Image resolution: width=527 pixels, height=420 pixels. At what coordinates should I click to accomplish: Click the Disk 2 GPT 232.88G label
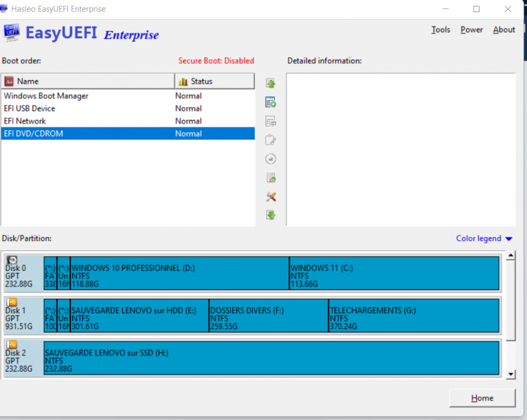[x=19, y=361]
